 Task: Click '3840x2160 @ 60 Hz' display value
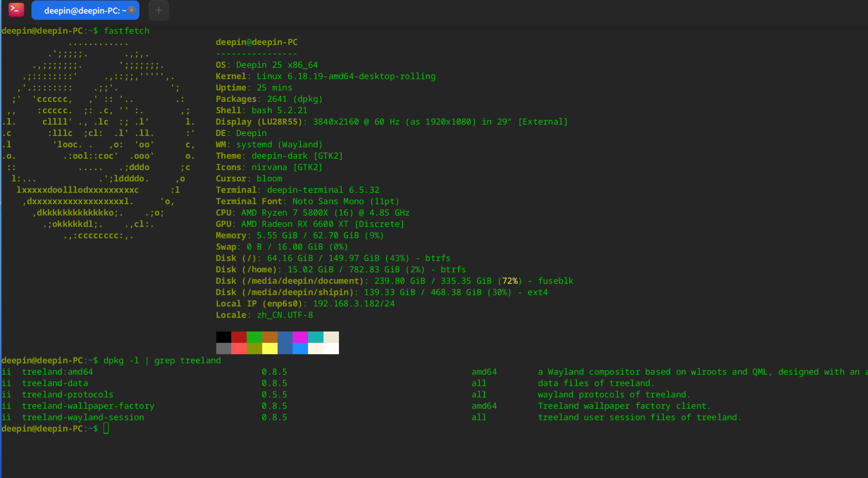point(356,122)
